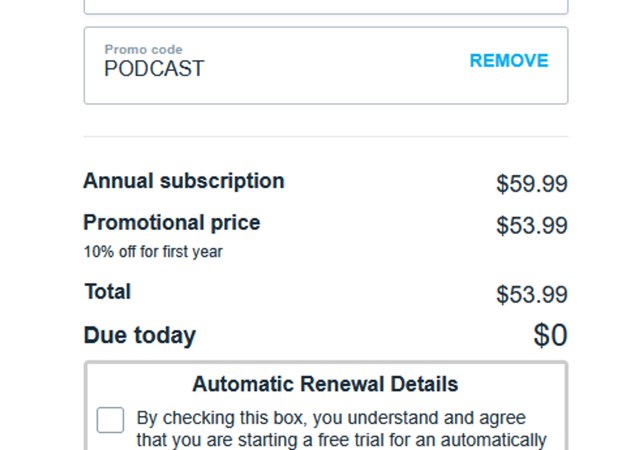
Task: Click empty space right of the renewal heading
Action: [510, 384]
